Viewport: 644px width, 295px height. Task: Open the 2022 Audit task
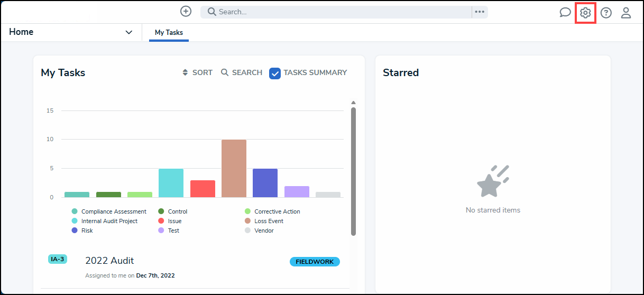(109, 261)
